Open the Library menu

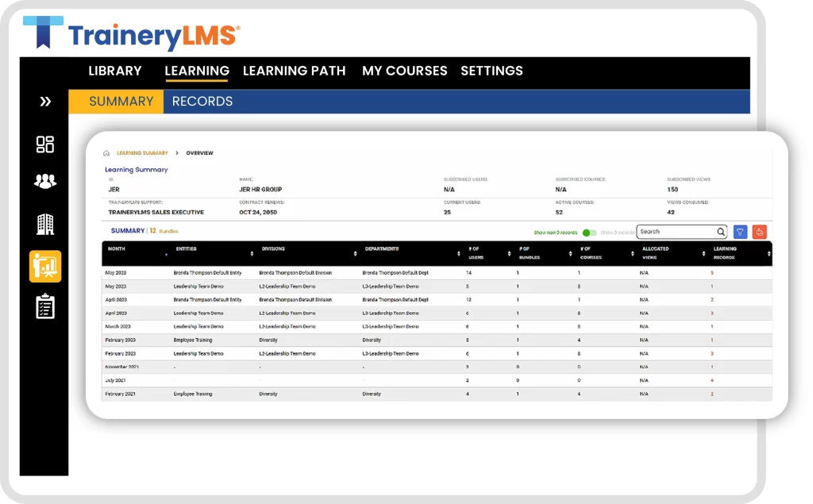(x=115, y=71)
